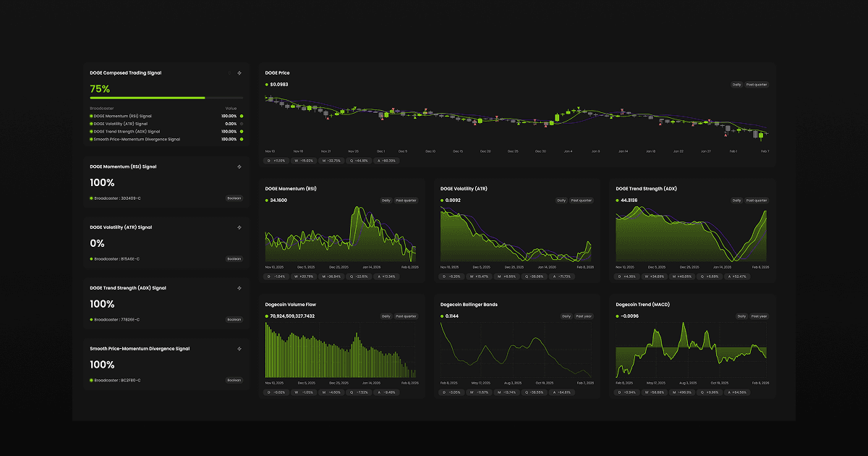This screenshot has width=868, height=456.
Task: Click the Boolean badge on DOGE Momentum (RSI) Signal
Action: [x=234, y=198]
